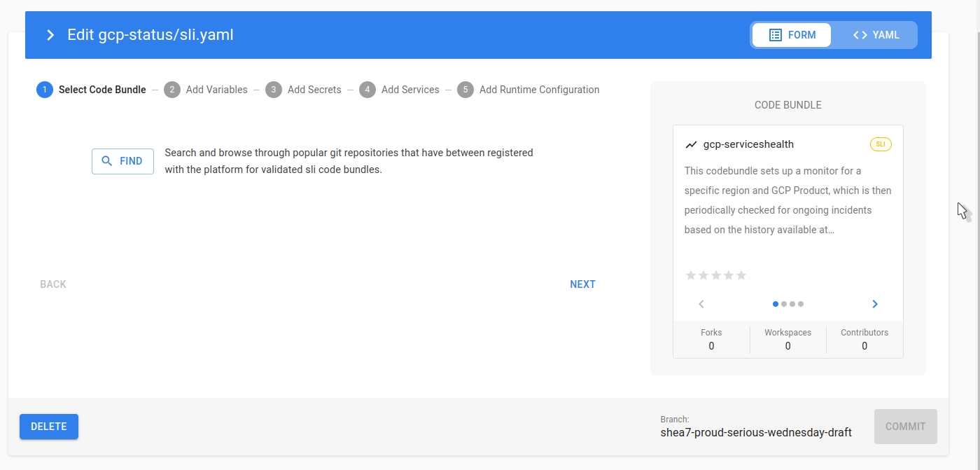Jump to step 2 Add Variables
The height and width of the screenshot is (470, 980).
(206, 90)
